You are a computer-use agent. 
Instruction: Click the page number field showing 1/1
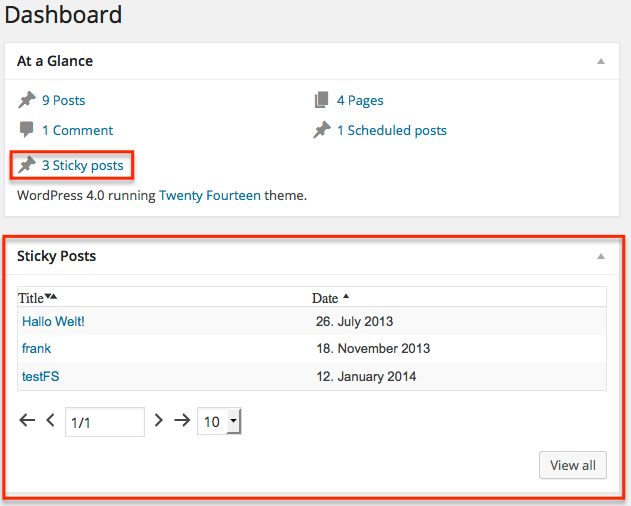104,422
